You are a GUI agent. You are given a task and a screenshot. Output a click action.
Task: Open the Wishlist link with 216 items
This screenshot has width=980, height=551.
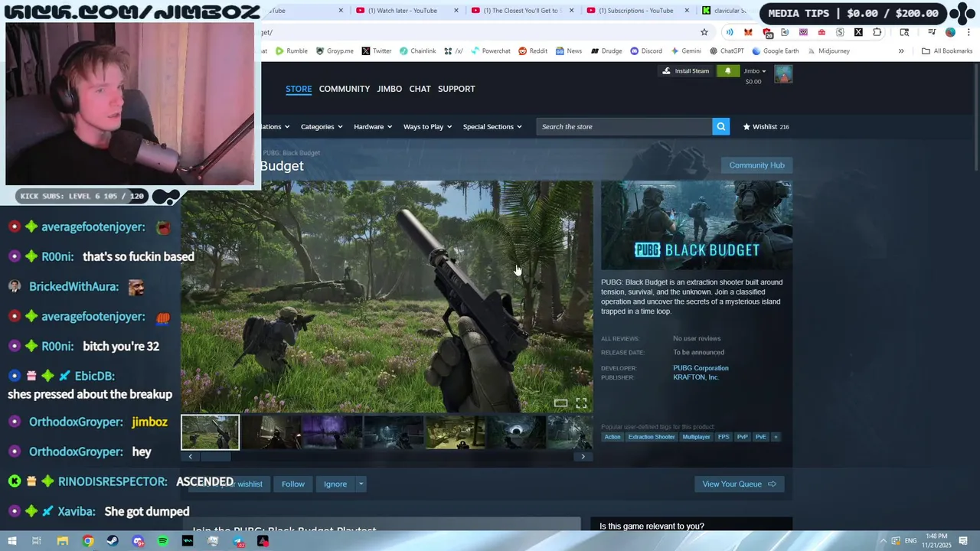click(766, 126)
